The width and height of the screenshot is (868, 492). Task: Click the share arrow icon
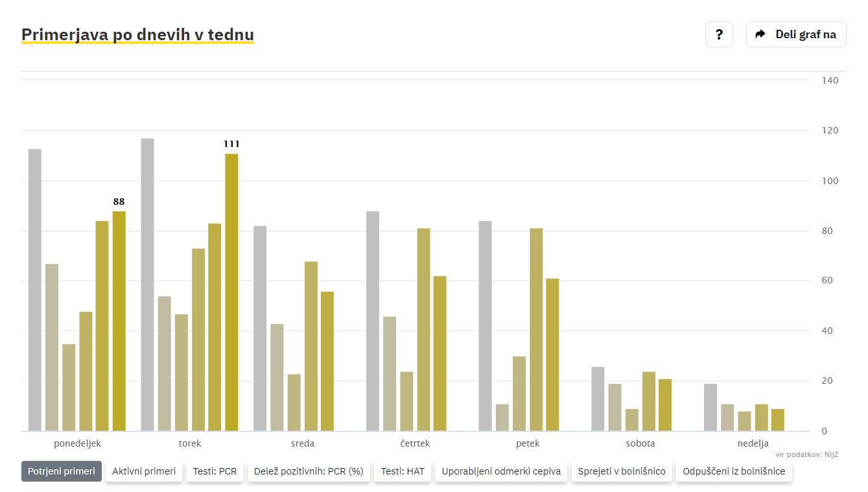coord(760,34)
